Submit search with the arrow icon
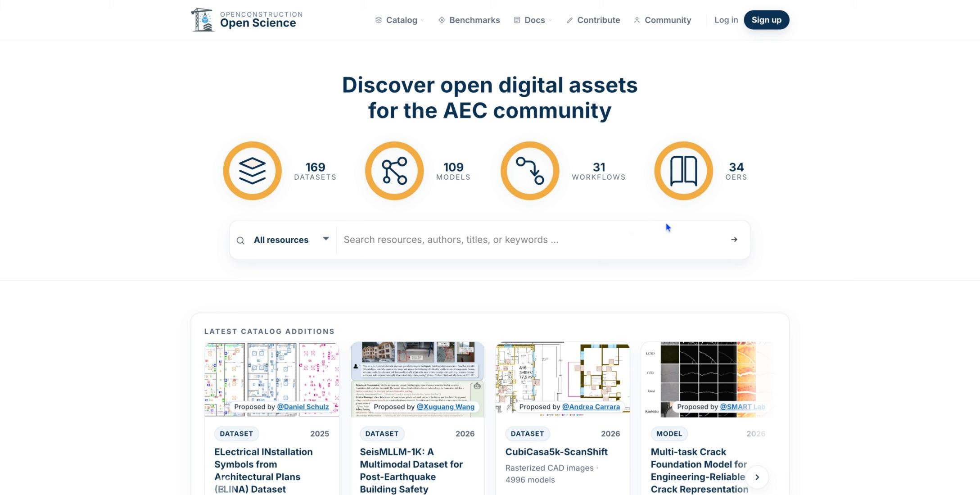Screen dimensions: 980x495 734,240
